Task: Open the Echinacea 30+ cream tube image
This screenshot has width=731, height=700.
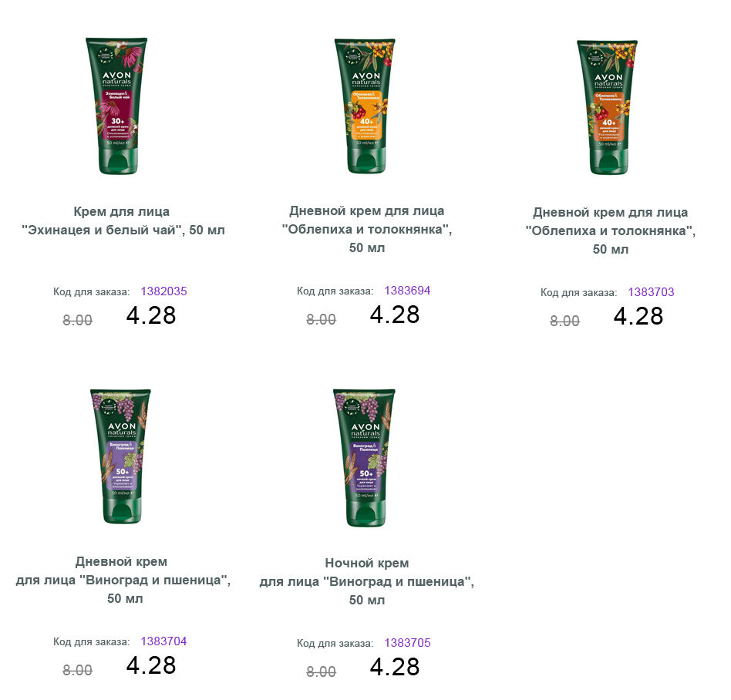Action: (x=117, y=106)
